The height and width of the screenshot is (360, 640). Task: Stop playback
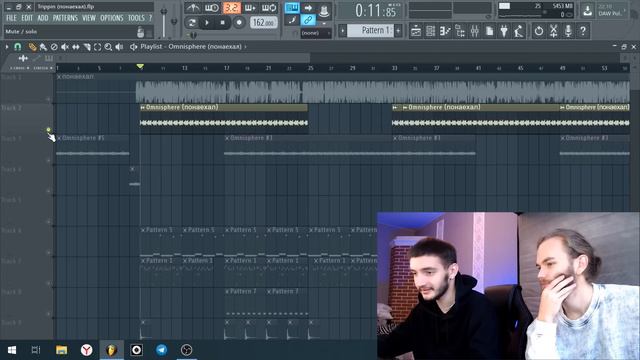[222, 22]
